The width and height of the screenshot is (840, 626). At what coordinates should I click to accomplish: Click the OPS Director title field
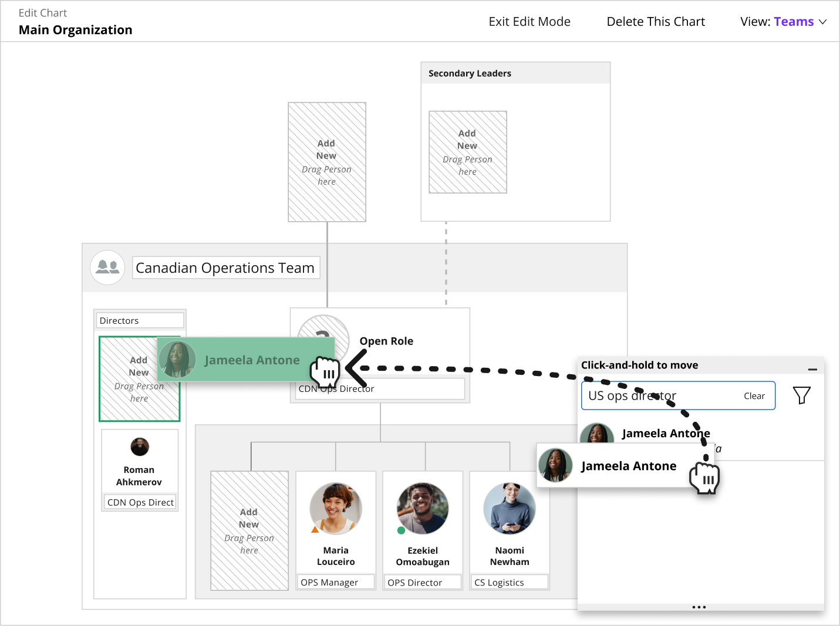point(423,582)
